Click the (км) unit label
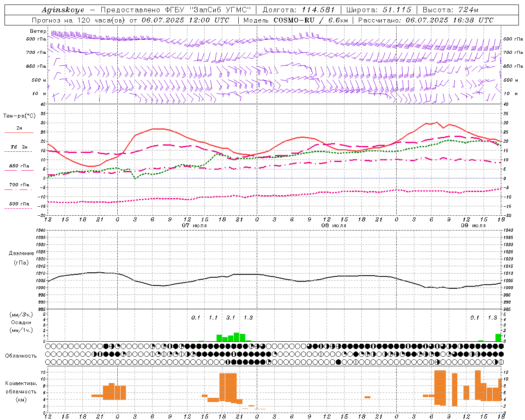The image size is (525, 420). (x=21, y=399)
